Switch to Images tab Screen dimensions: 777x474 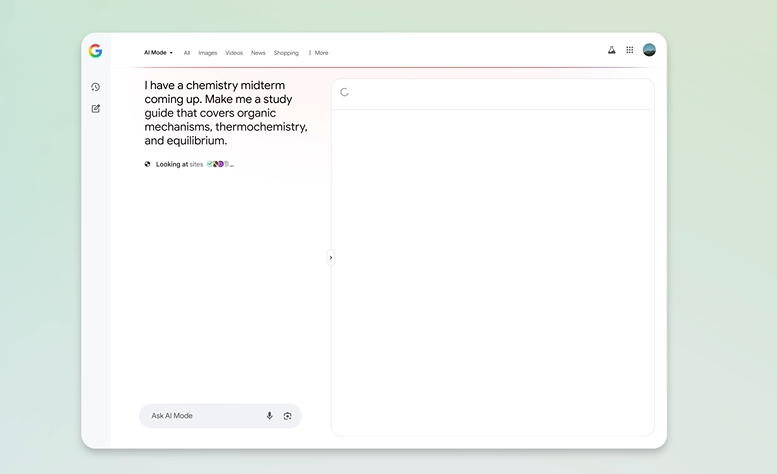pos(208,53)
